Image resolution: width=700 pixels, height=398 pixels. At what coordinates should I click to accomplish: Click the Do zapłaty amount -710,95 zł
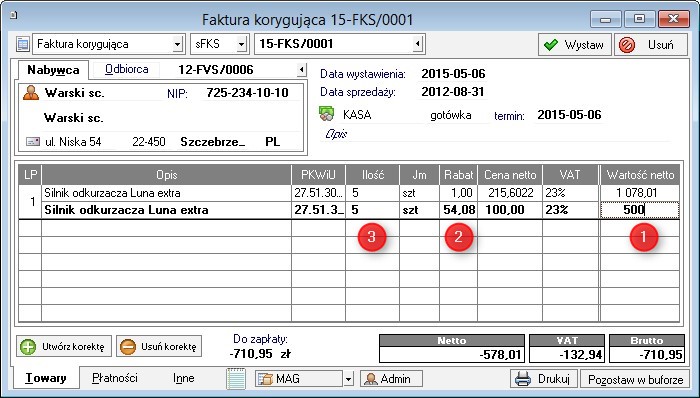tap(260, 354)
